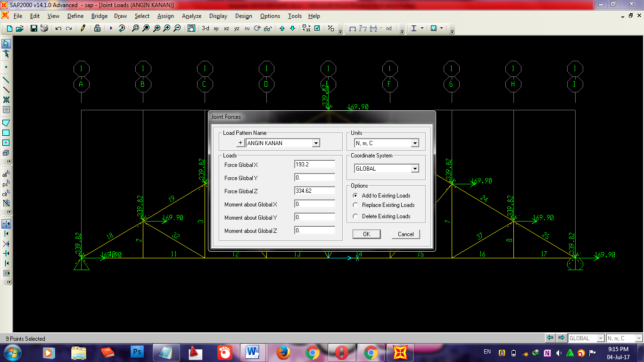Open Photoshop from the taskbar

tap(137, 352)
